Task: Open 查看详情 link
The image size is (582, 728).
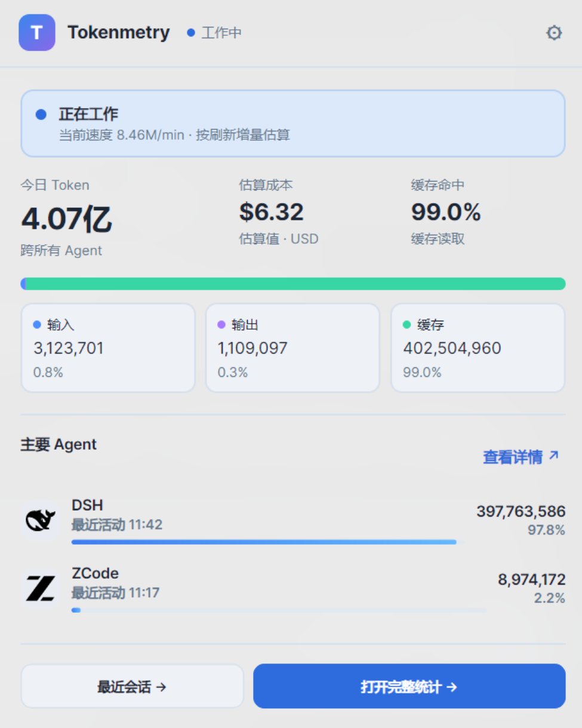Action: [521, 457]
